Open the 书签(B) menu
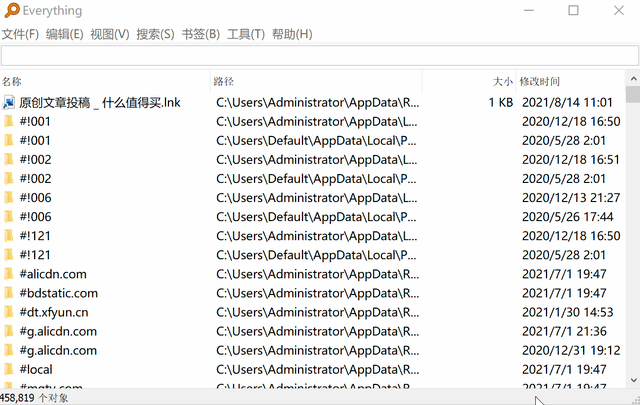640x405 pixels. click(201, 34)
